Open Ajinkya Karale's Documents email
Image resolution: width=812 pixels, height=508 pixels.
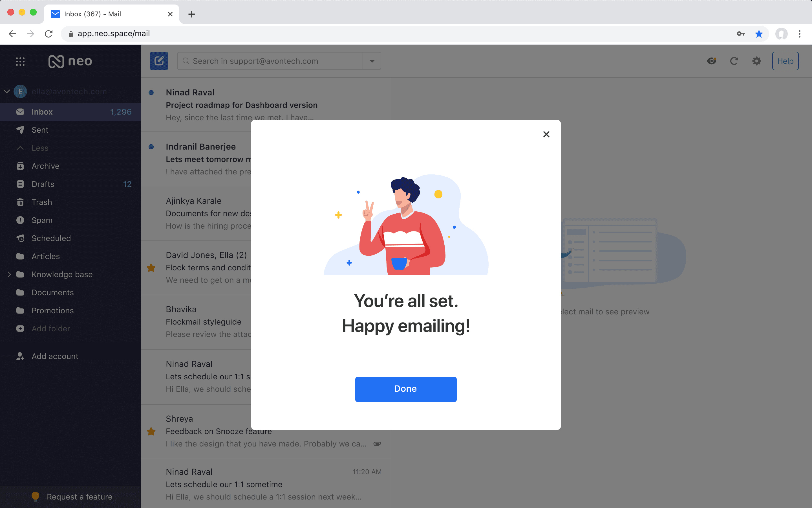[x=196, y=213]
